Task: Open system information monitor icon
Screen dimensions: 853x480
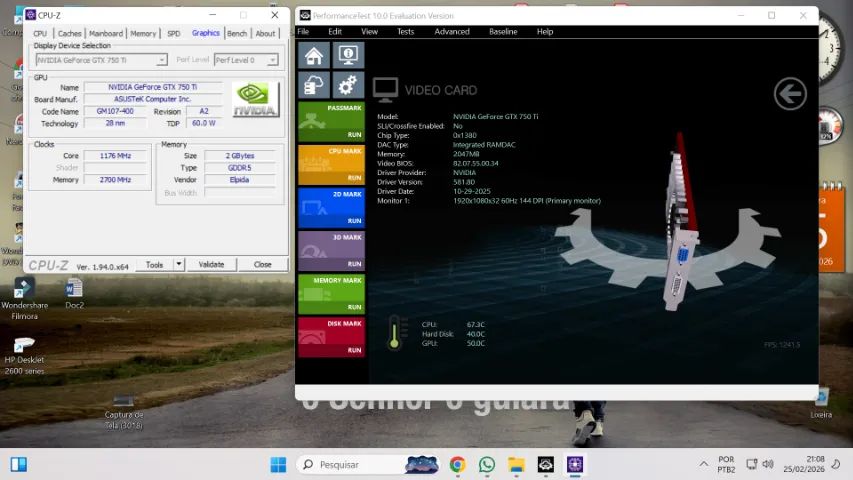Action: tap(348, 56)
